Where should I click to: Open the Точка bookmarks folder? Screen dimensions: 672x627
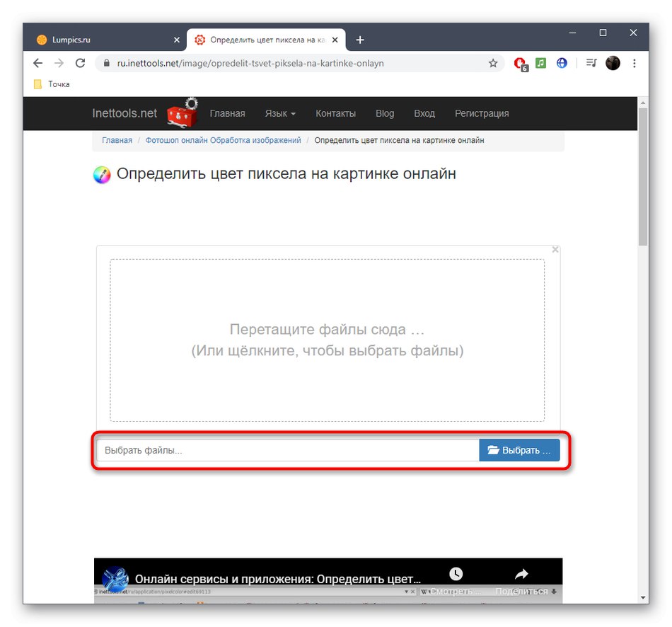52,84
